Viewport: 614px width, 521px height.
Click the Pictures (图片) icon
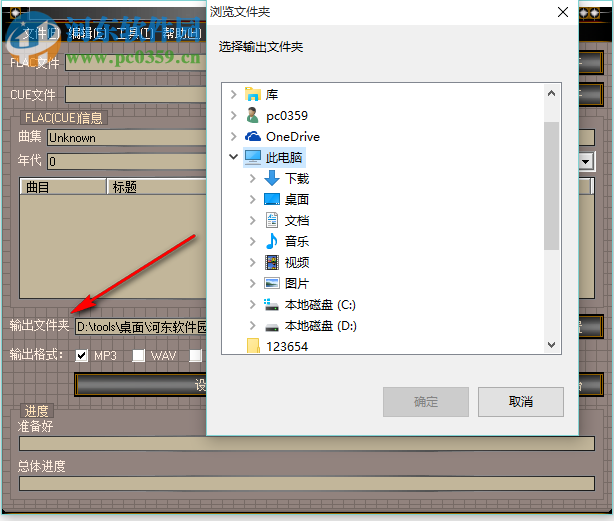point(272,283)
